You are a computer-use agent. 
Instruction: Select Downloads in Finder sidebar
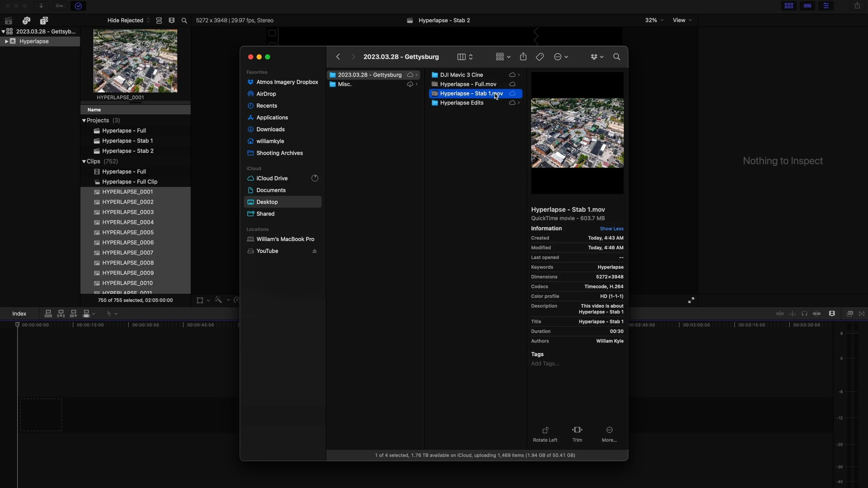(270, 129)
